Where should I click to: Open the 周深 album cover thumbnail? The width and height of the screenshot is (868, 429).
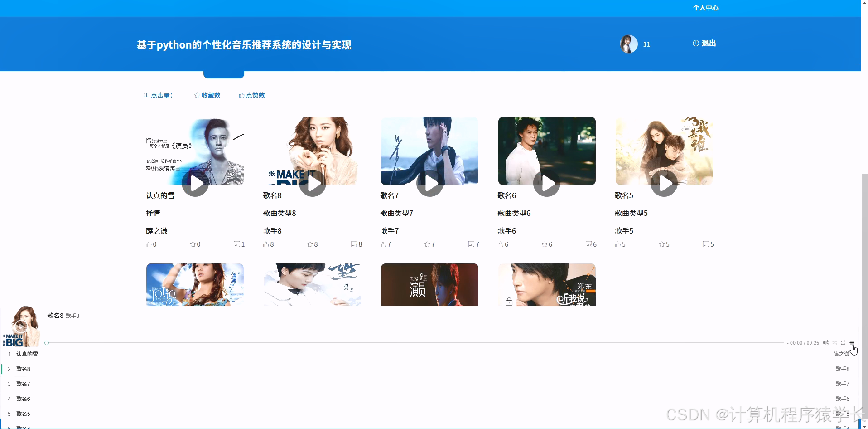pyautogui.click(x=312, y=285)
